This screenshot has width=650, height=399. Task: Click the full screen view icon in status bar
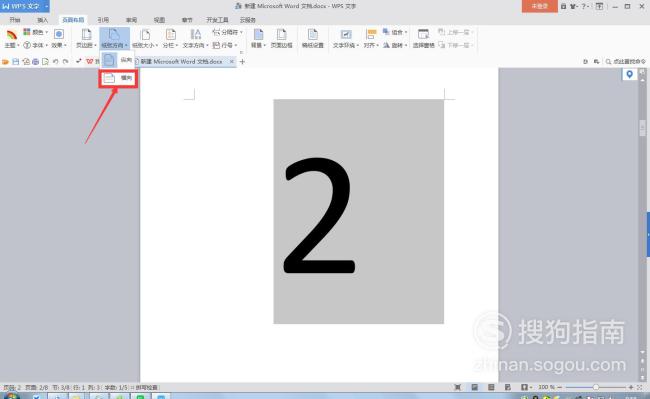coord(458,387)
